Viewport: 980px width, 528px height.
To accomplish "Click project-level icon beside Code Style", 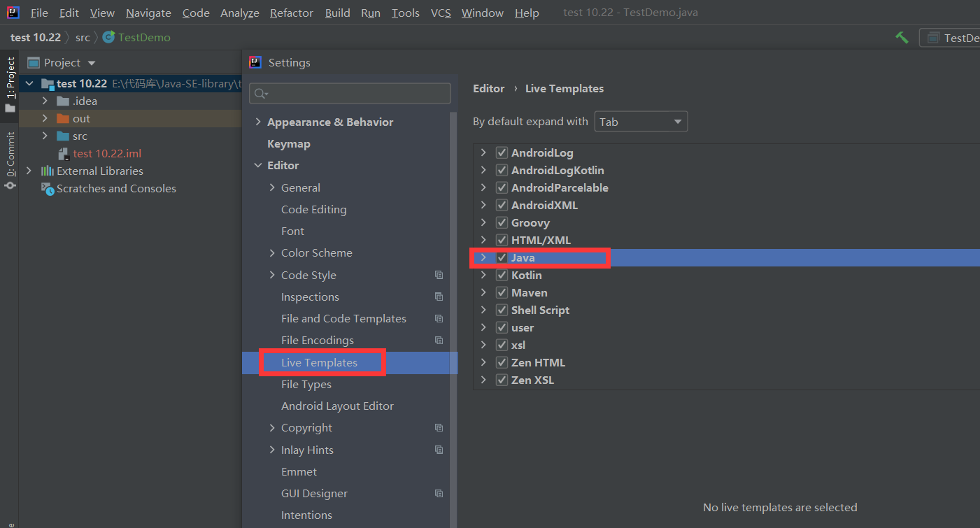I will [439, 275].
